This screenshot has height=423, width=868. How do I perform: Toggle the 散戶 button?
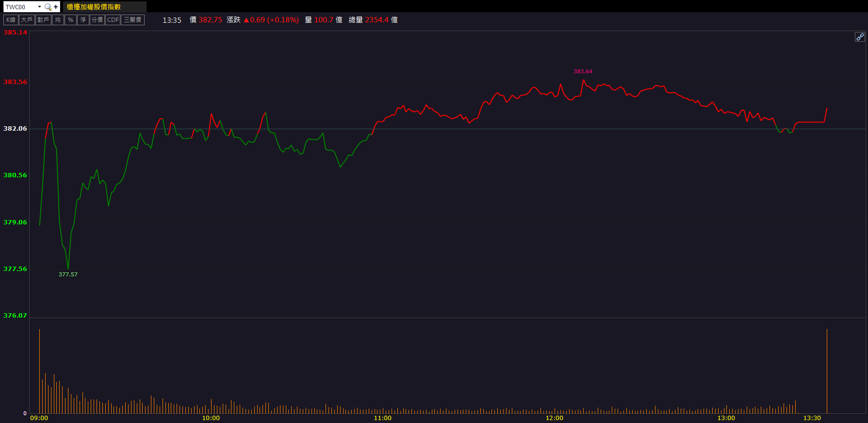[x=43, y=20]
